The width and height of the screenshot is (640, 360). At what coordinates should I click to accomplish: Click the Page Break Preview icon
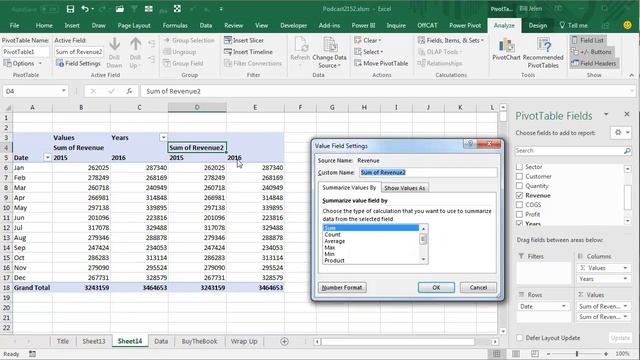click(535, 354)
